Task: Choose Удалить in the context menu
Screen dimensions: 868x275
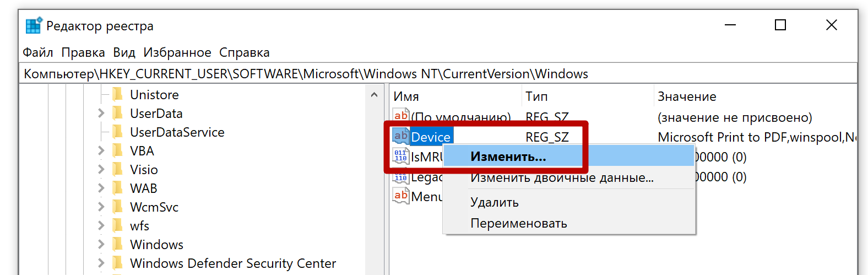Action: click(x=495, y=202)
